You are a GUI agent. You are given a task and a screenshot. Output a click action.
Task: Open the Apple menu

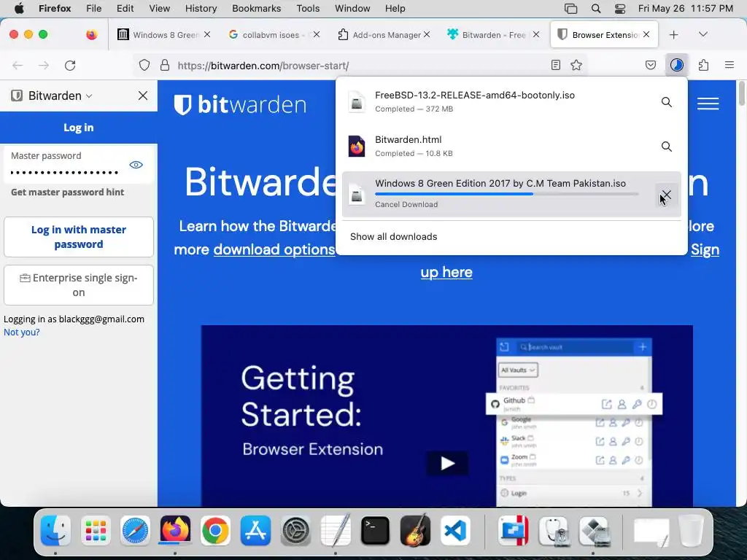19,8
